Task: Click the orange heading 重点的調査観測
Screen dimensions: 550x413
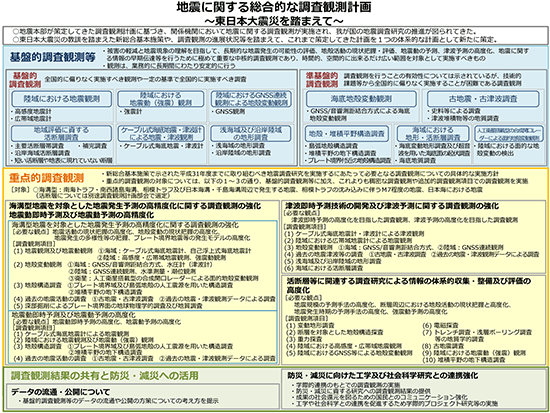Action: point(46,178)
